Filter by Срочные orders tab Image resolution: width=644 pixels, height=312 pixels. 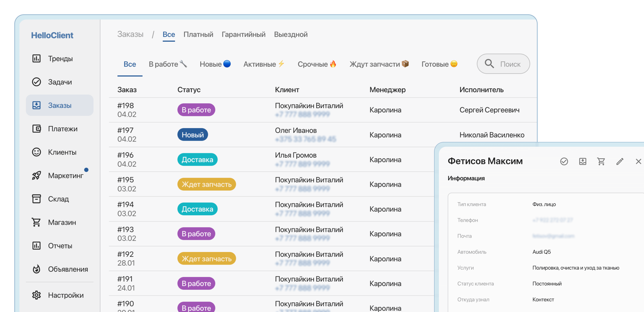click(317, 64)
